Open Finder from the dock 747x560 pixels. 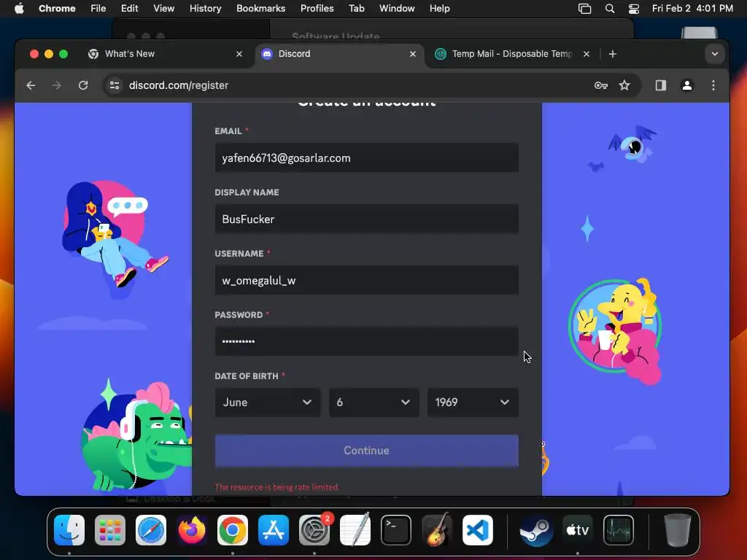69,530
